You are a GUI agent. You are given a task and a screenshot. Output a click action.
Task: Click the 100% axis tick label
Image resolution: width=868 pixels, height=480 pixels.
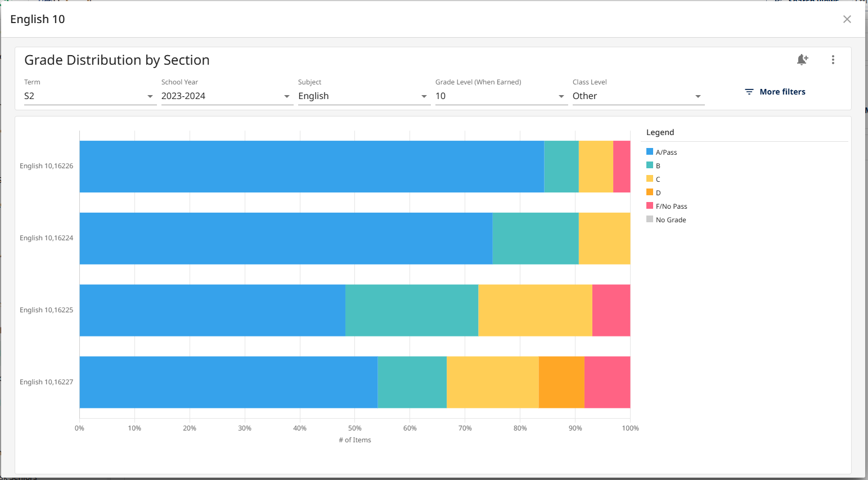(x=630, y=428)
